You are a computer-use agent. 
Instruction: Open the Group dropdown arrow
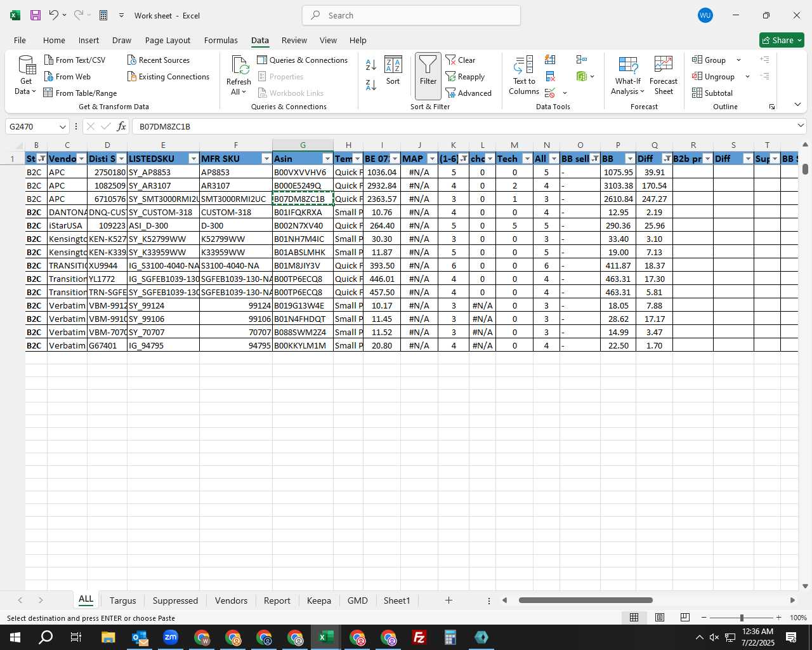[x=738, y=60]
